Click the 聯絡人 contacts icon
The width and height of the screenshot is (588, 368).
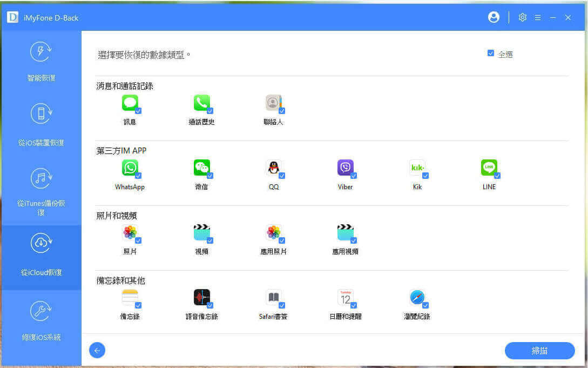click(273, 103)
